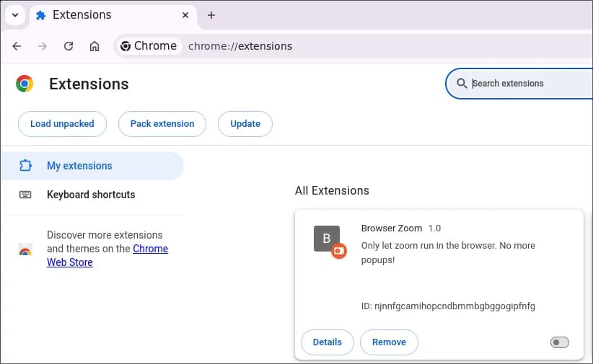Open a new tab with plus button
This screenshot has height=364, width=593.
pyautogui.click(x=211, y=15)
